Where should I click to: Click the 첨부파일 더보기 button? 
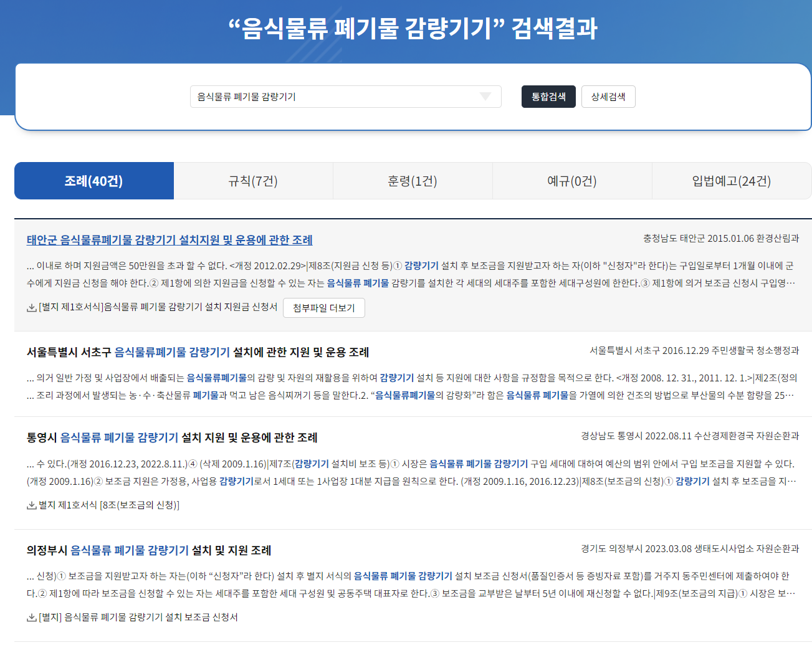(324, 307)
